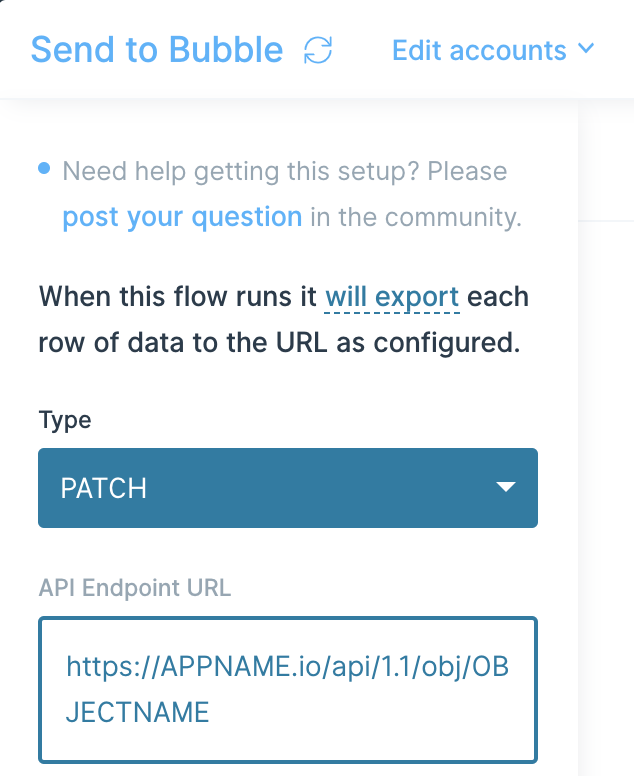Click the 'API Endpoint URL' label

tap(135, 588)
